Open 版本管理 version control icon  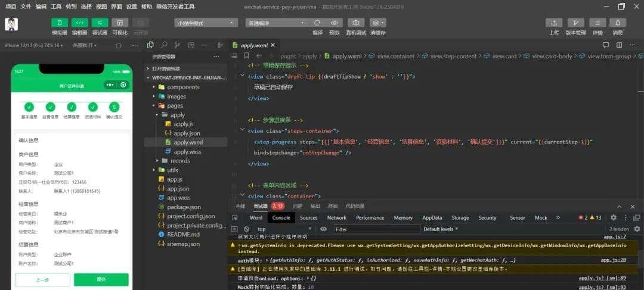576,23
